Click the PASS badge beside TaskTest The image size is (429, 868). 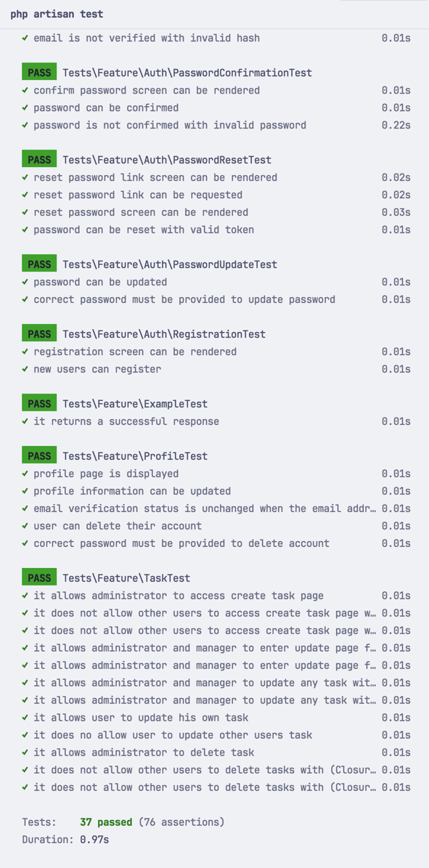[39, 578]
